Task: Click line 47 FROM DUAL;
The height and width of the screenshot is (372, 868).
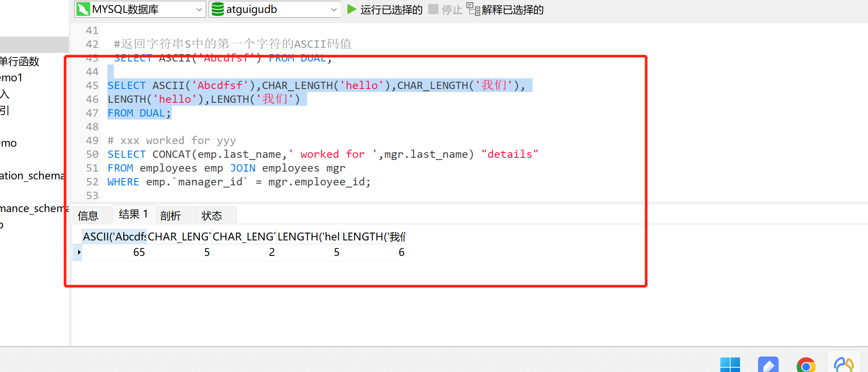Action: pyautogui.click(x=139, y=113)
